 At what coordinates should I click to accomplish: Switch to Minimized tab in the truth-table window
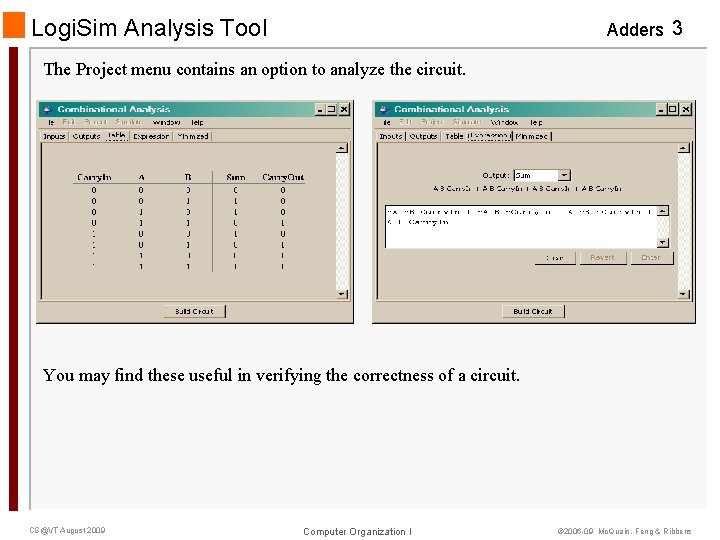click(193, 136)
